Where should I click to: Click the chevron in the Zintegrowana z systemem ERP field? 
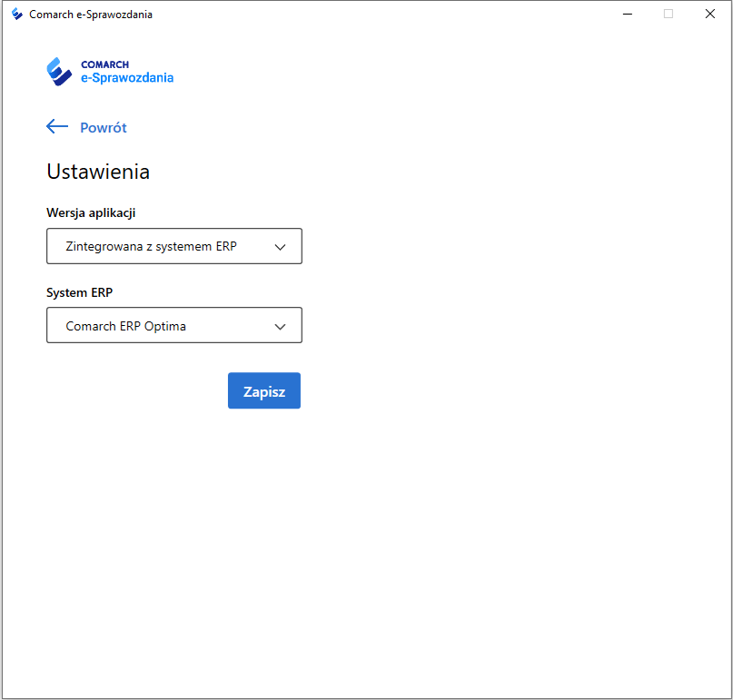(x=280, y=247)
